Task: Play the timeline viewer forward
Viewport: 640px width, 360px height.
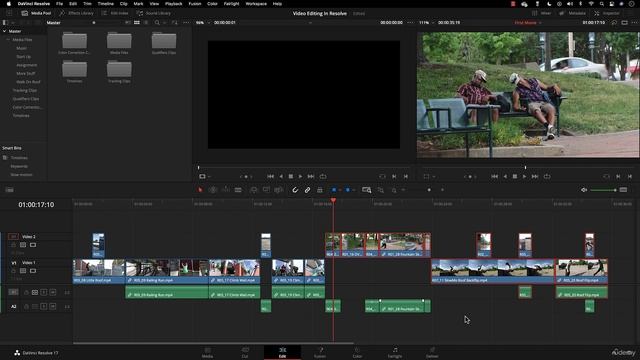Action: [x=524, y=176]
